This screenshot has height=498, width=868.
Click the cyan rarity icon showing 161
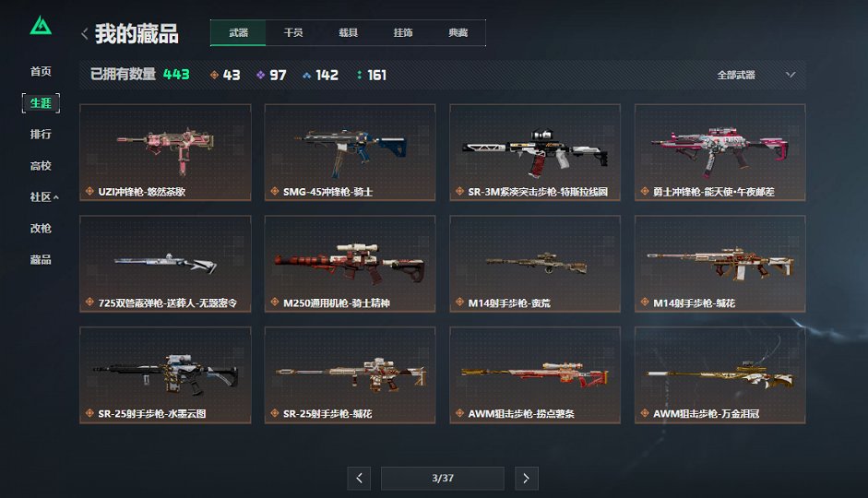pos(359,75)
